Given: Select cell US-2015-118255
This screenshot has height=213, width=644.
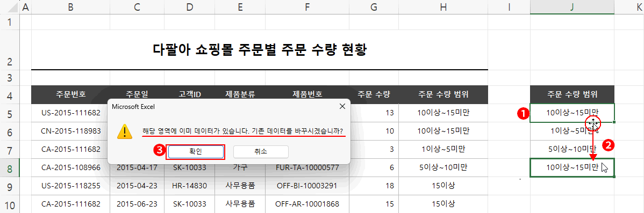Looking at the screenshot, I should 70,186.
